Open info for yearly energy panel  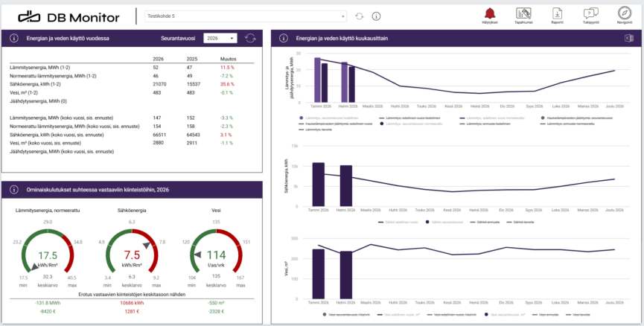click(x=14, y=38)
